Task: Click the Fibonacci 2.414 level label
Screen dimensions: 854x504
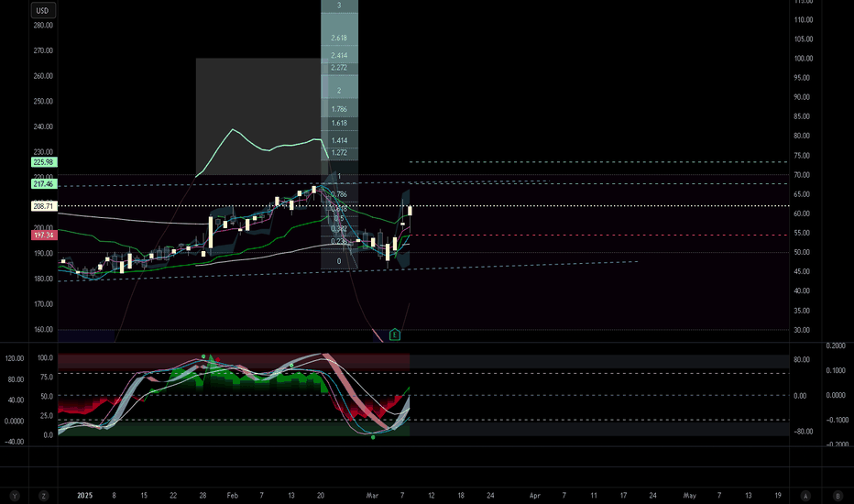Action: click(x=339, y=56)
